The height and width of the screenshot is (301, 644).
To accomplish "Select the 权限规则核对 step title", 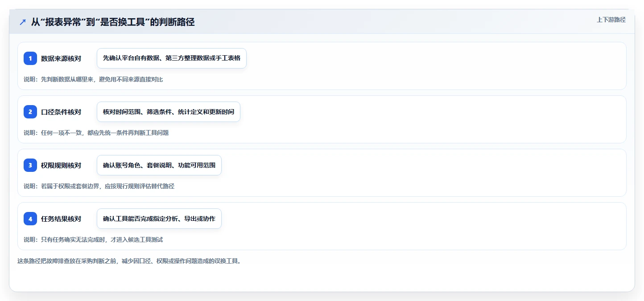I will click(61, 165).
